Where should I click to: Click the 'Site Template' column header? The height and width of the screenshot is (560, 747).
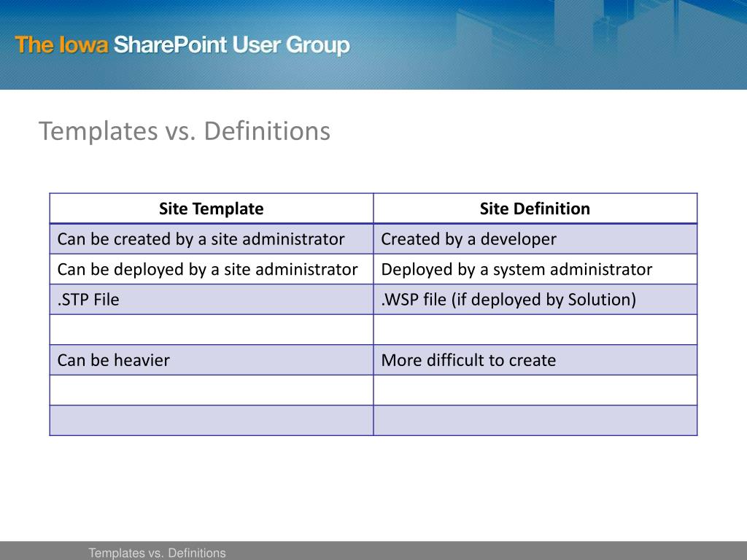[x=212, y=209]
